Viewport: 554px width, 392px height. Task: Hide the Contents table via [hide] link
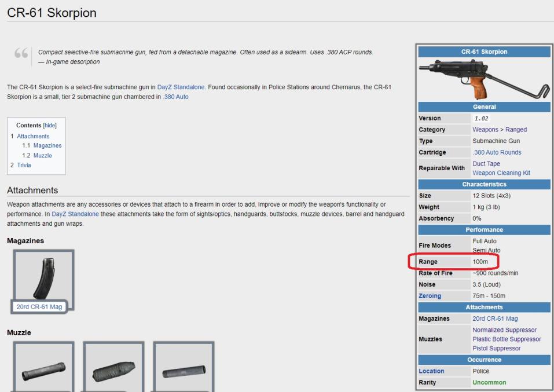click(x=49, y=125)
